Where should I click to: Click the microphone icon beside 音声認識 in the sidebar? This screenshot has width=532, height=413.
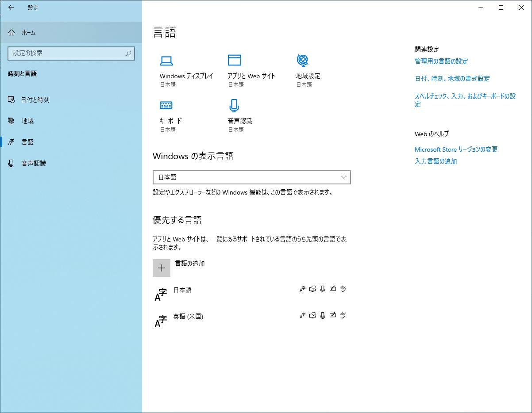pyautogui.click(x=12, y=164)
